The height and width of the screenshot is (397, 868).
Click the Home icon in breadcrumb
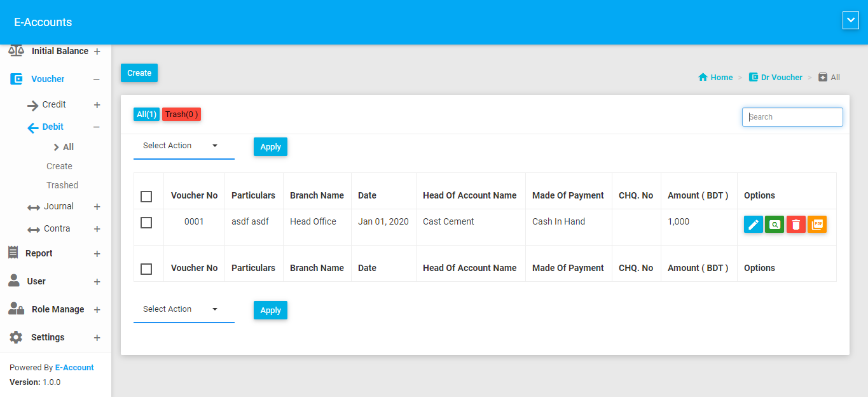click(x=703, y=77)
